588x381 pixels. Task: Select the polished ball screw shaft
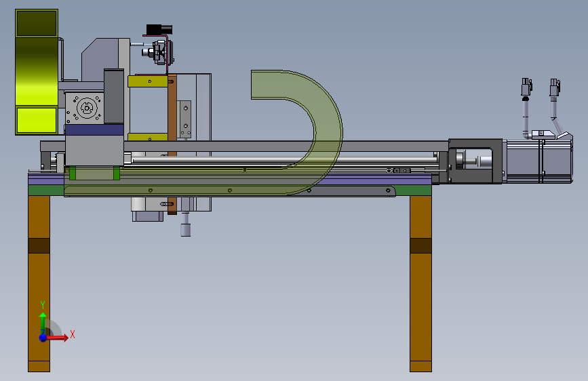coord(285,160)
